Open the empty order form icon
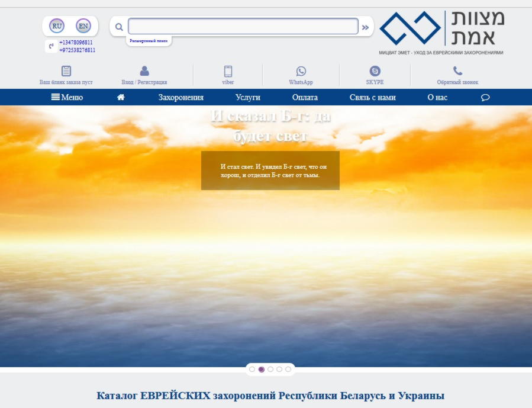Viewport: 532px width, 408px height. click(x=66, y=71)
